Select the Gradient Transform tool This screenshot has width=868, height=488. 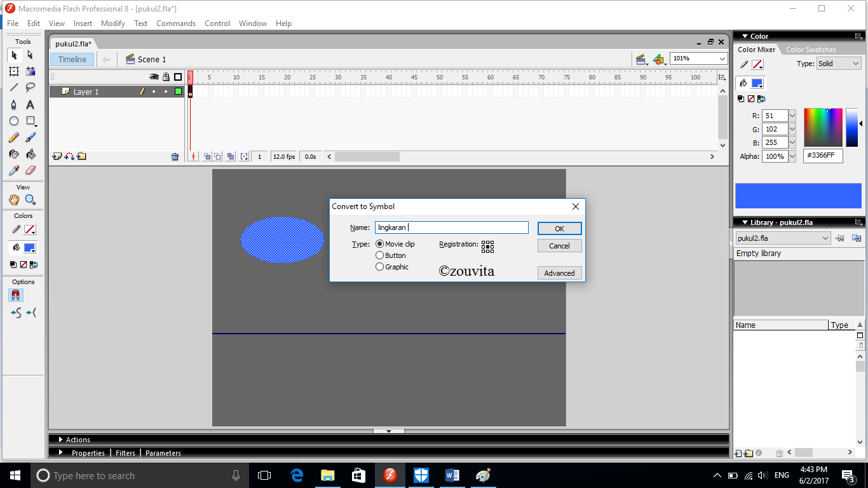click(30, 71)
